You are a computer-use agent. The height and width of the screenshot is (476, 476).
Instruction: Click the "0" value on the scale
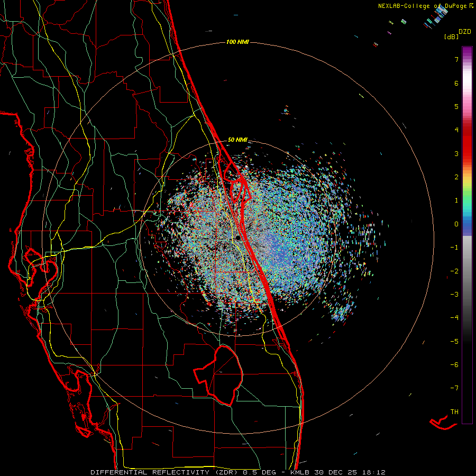click(x=456, y=224)
